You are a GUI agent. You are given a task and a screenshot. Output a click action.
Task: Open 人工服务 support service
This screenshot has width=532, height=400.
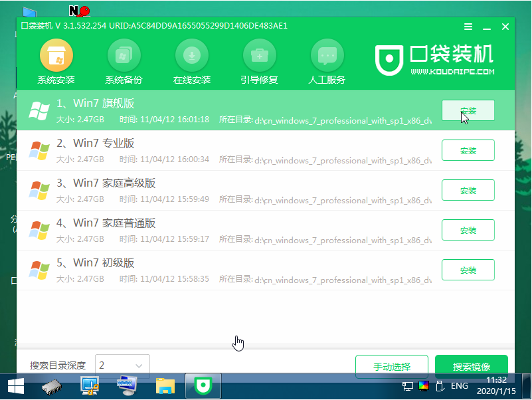(327, 56)
